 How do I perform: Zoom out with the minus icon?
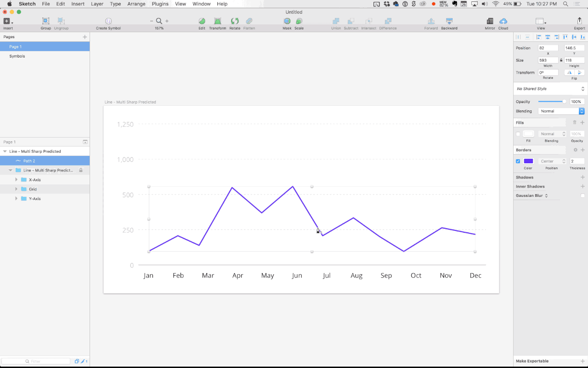click(x=152, y=21)
